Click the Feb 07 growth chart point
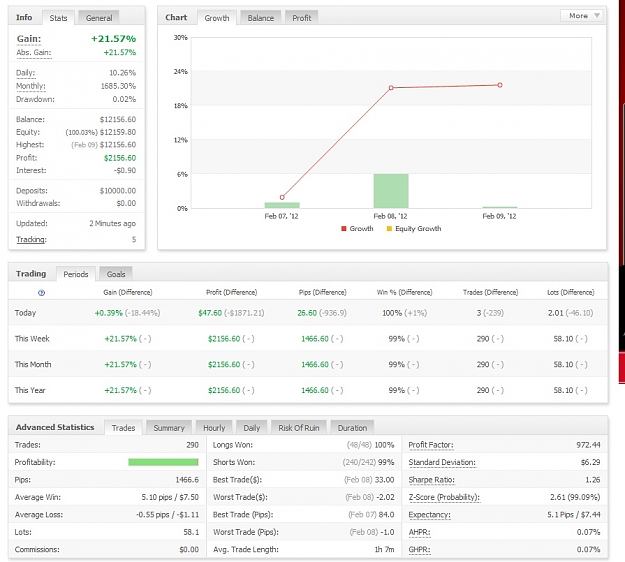Screen dimensions: 625x562 tap(282, 197)
